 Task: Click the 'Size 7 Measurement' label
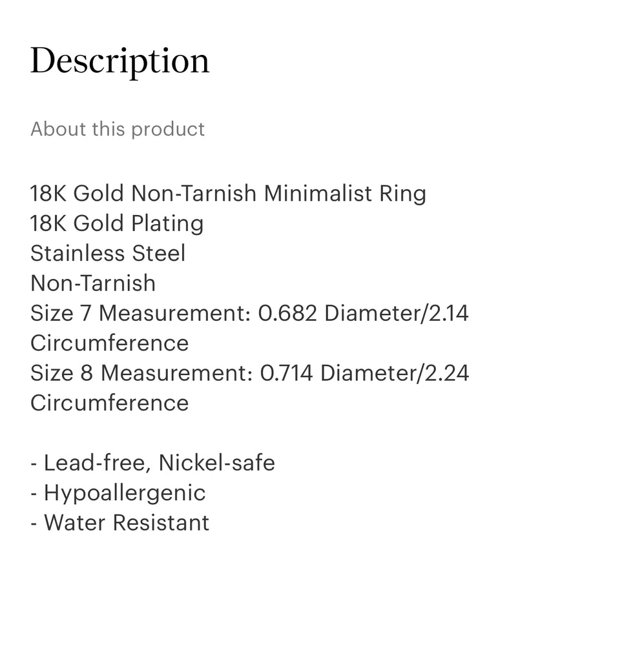click(141, 313)
